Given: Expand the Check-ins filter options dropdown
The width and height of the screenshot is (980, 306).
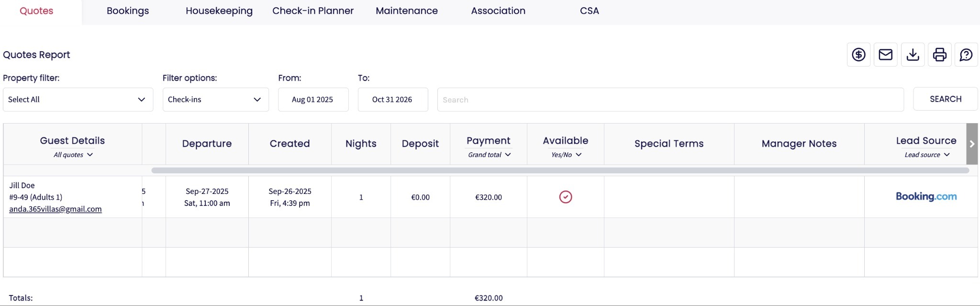Looking at the screenshot, I should click(x=215, y=100).
